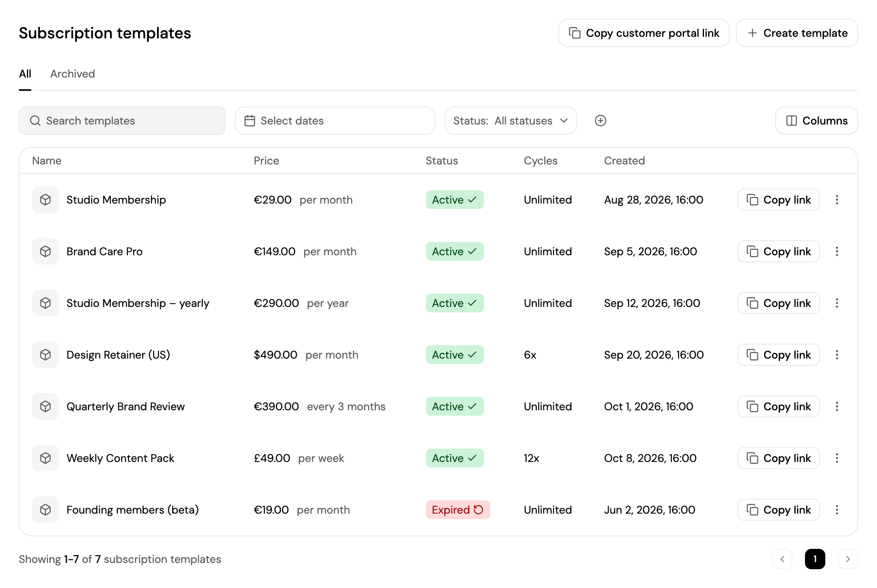Copy link for Studio Membership – yearly
877x588 pixels.
point(779,303)
